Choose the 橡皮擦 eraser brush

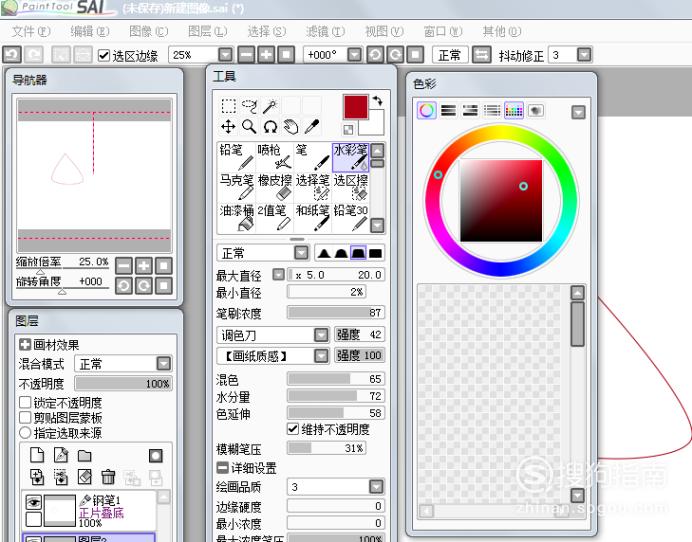275,187
